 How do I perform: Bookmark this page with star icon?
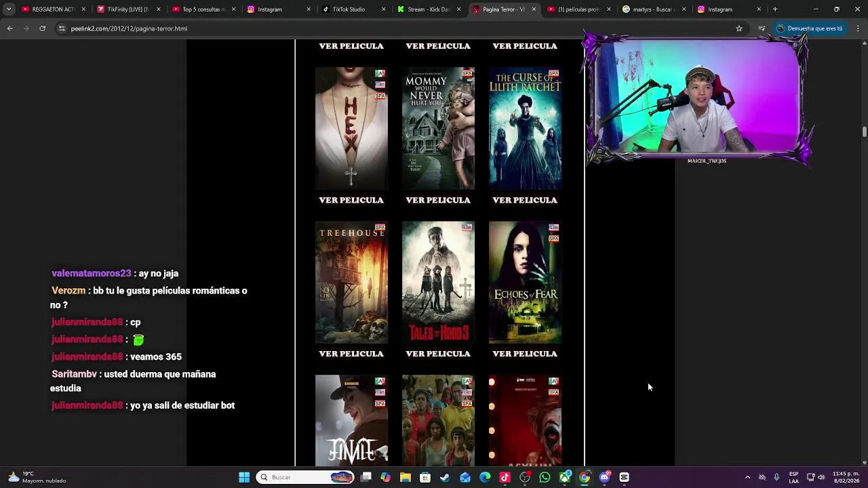pyautogui.click(x=739, y=28)
